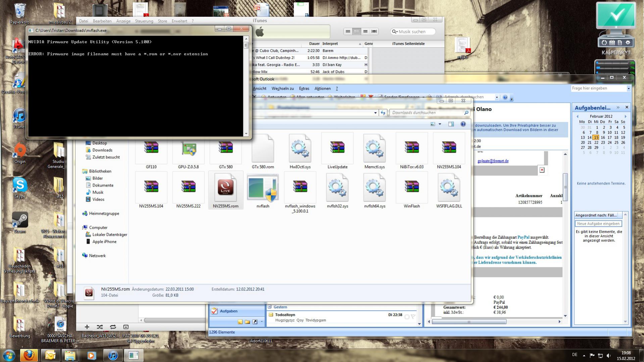This screenshot has height=362, width=644.
Task: Open Outlook navigation pane configure dropdown
Action: pyautogui.click(x=262, y=322)
